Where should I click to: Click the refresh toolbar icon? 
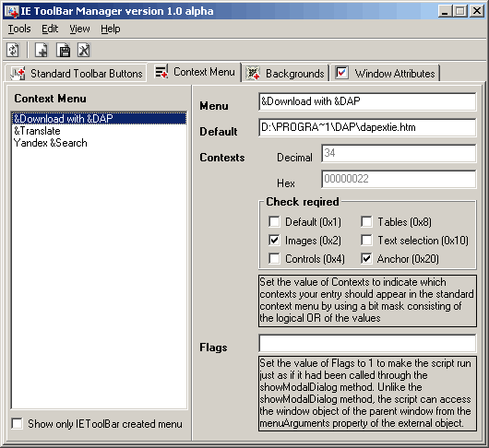pos(13,50)
